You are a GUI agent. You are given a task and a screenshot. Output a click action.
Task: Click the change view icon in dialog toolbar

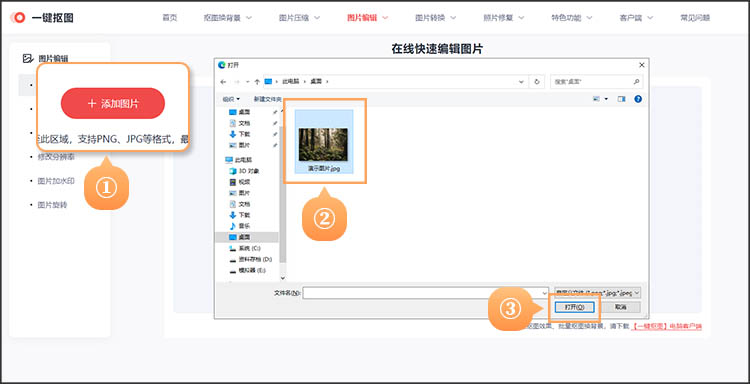click(x=596, y=99)
